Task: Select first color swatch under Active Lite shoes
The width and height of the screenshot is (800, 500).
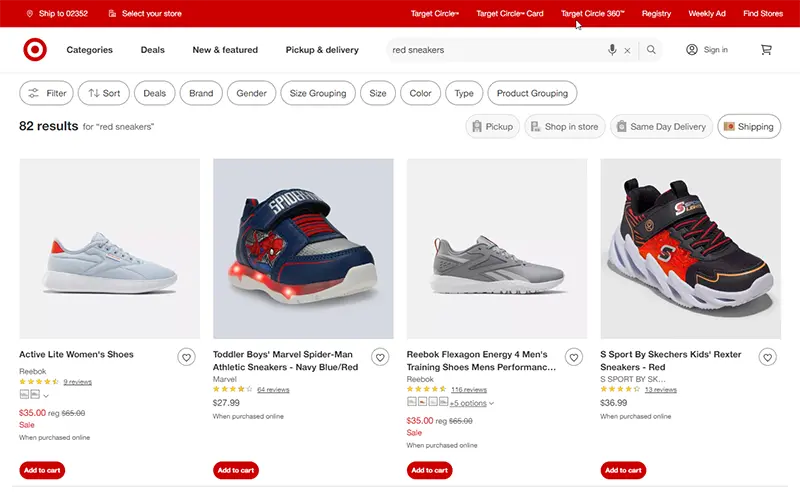Action: tap(24, 395)
